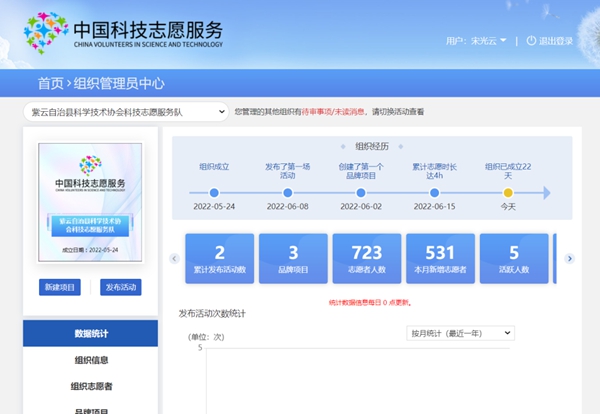Open the 按月统计（最近一年）dropdown
600x414 pixels.
(460, 333)
